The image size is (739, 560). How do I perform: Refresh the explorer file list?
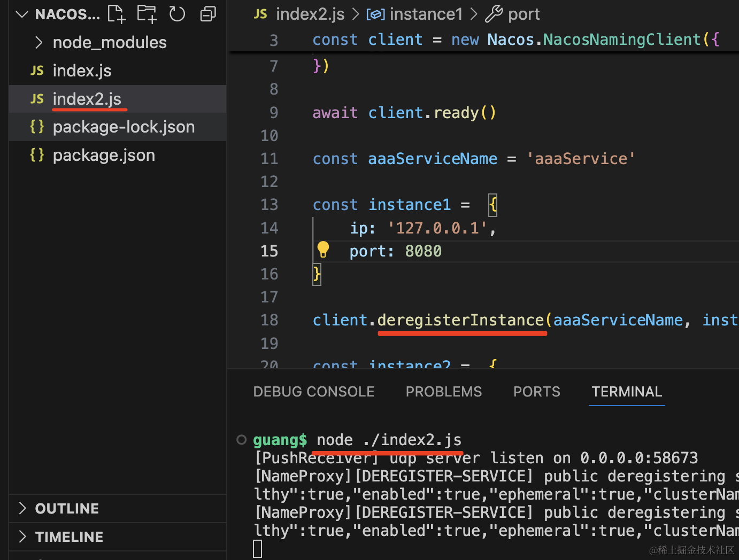[177, 14]
